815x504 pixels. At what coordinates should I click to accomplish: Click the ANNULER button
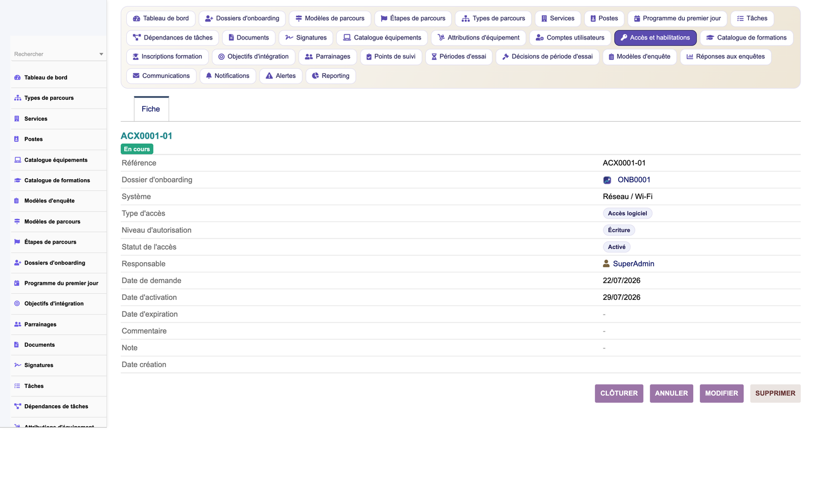tap(671, 394)
